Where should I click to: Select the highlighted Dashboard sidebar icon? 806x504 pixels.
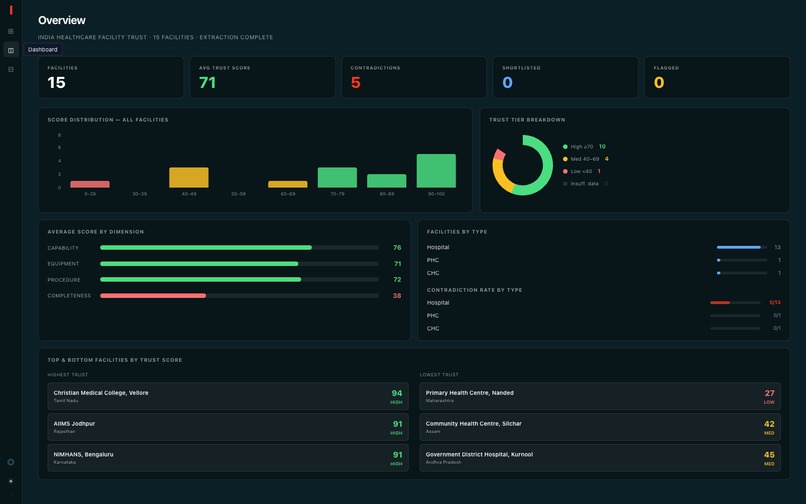pyautogui.click(x=11, y=50)
